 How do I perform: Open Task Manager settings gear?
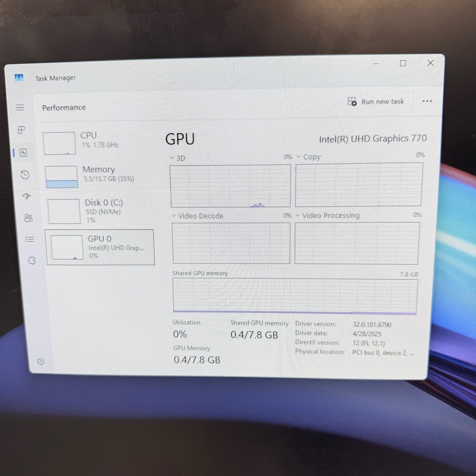point(41,361)
